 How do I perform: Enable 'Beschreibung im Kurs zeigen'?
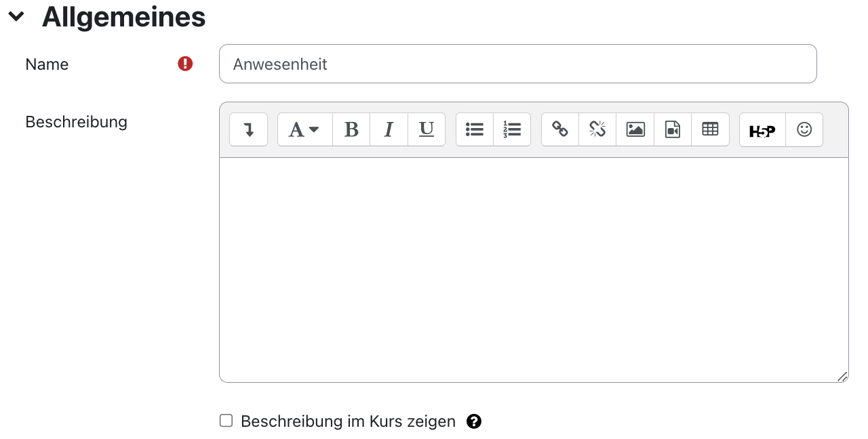[226, 421]
